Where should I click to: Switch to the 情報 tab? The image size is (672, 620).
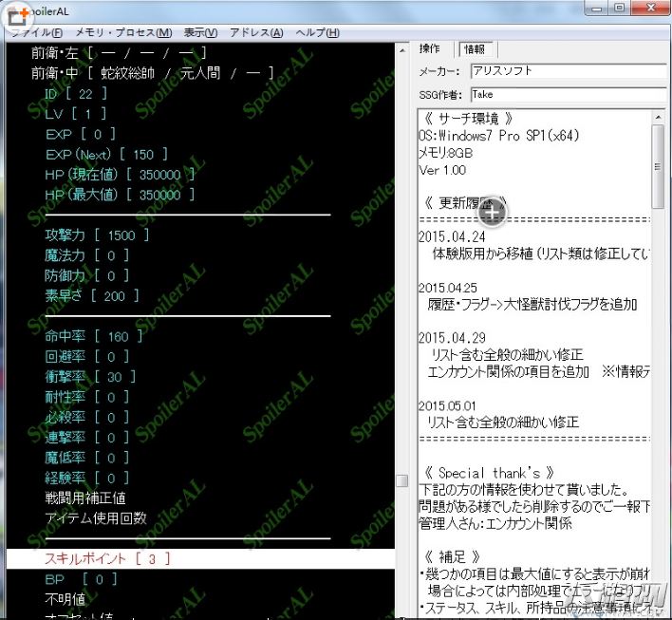pos(475,49)
